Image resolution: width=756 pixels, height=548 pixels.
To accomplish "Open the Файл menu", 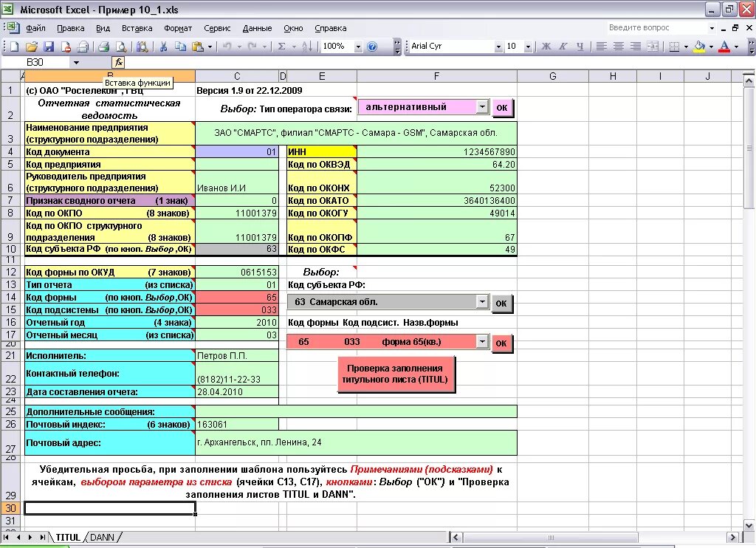I will tap(35, 29).
